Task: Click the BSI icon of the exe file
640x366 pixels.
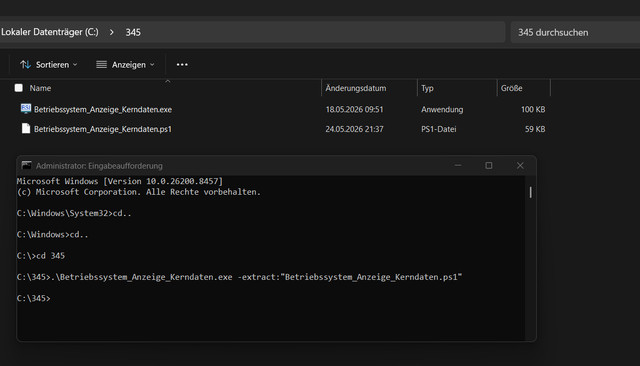Action: [x=26, y=109]
